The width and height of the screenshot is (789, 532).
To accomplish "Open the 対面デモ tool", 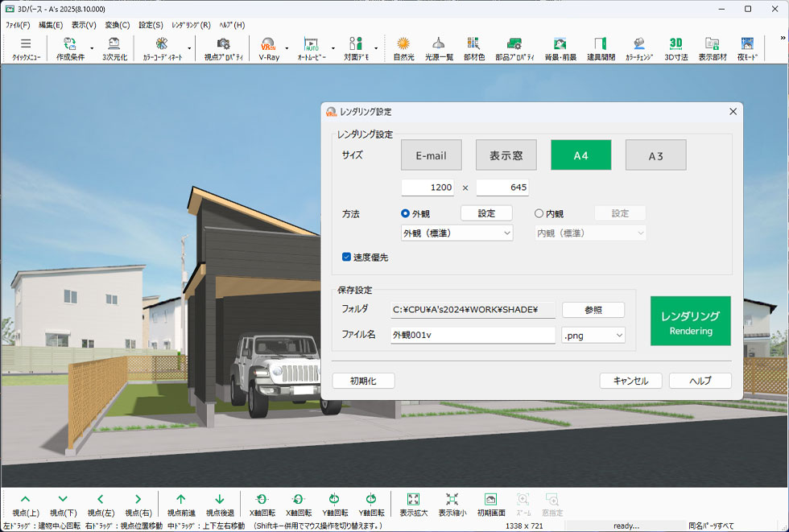I will point(356,48).
